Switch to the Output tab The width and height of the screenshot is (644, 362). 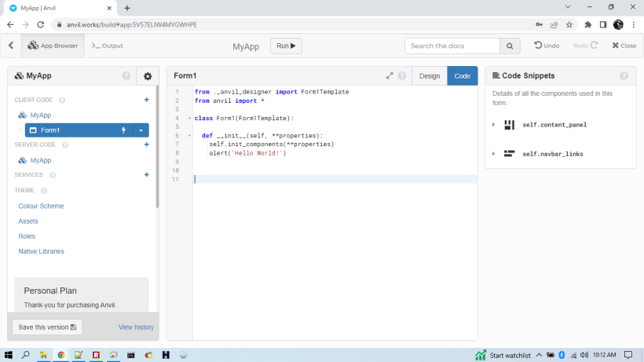(x=108, y=46)
